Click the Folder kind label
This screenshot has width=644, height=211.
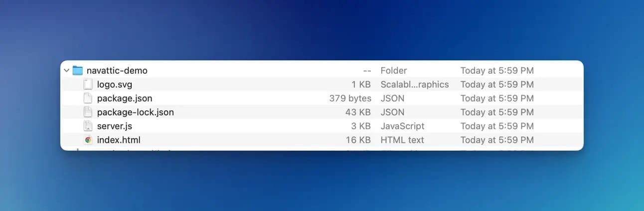pos(394,71)
